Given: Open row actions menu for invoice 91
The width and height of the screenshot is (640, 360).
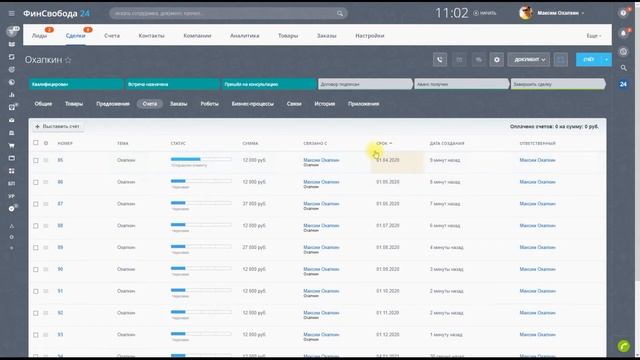Looking at the screenshot, I should pyautogui.click(x=46, y=291).
